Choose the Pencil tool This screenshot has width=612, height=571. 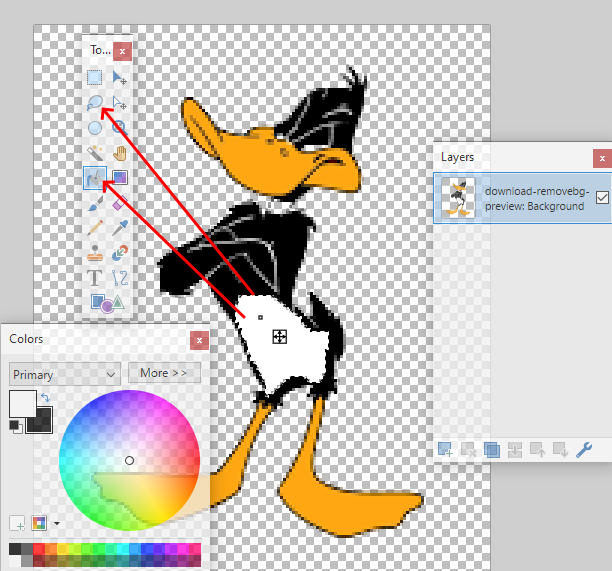tap(94, 228)
